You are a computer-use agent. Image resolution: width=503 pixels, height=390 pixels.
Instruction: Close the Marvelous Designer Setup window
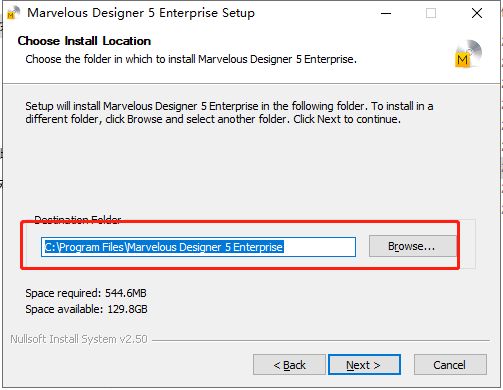pos(477,13)
